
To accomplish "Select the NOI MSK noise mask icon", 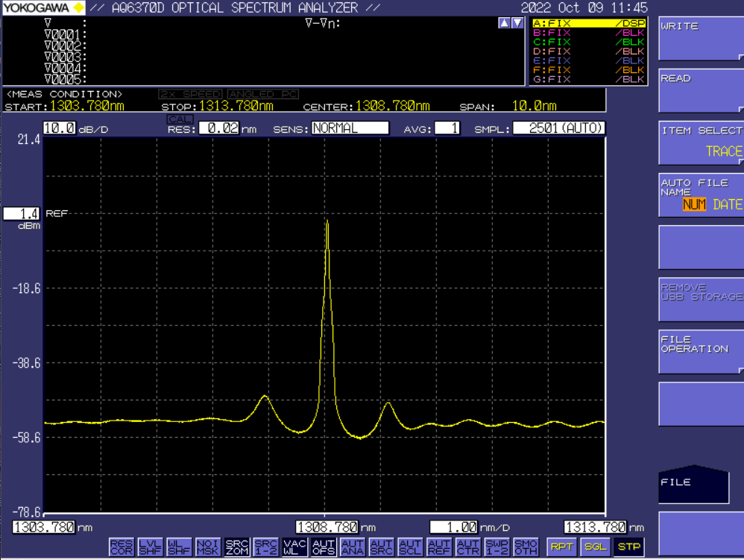I will (207, 547).
